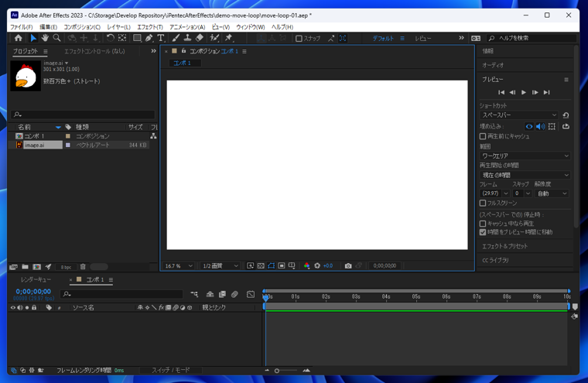Image resolution: width=588 pixels, height=383 pixels.
Task: Select the Clone Stamp tool
Action: [x=187, y=38]
